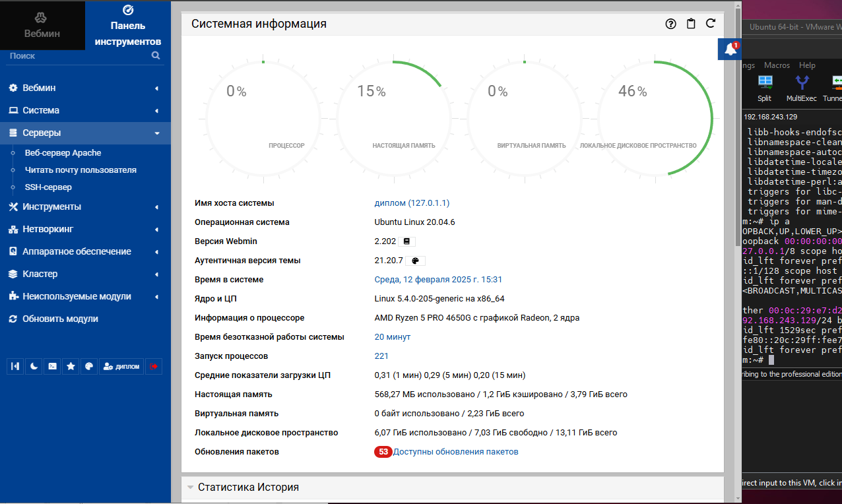Open uptime link 20 минут
The width and height of the screenshot is (842, 504).
click(393, 337)
